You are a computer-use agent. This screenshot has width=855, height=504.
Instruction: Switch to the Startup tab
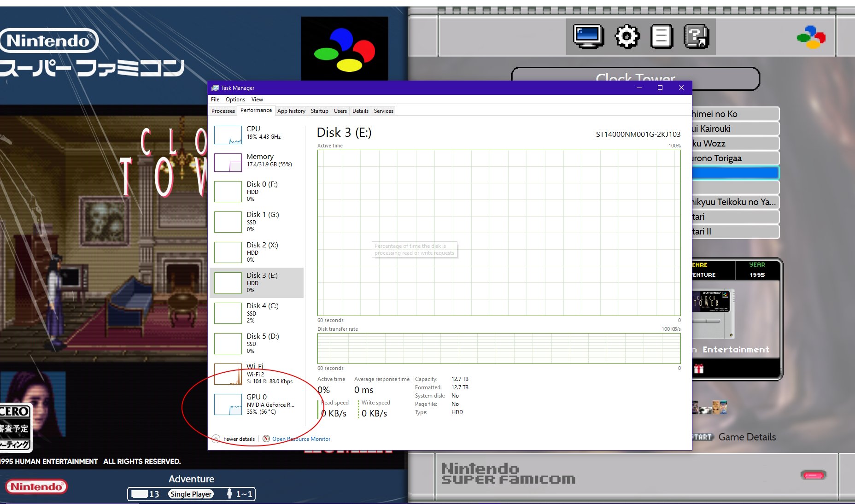coord(319,111)
